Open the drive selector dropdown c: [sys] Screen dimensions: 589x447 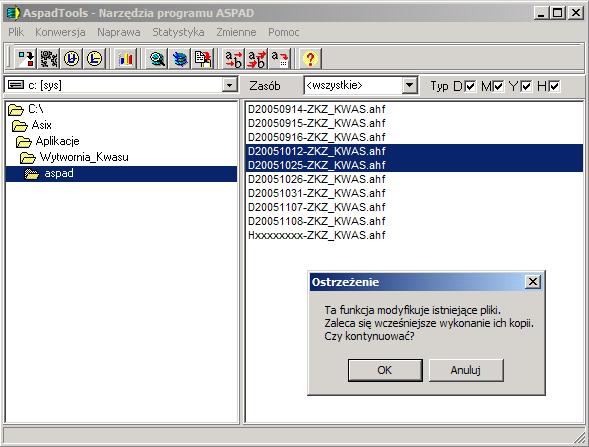[x=229, y=85]
